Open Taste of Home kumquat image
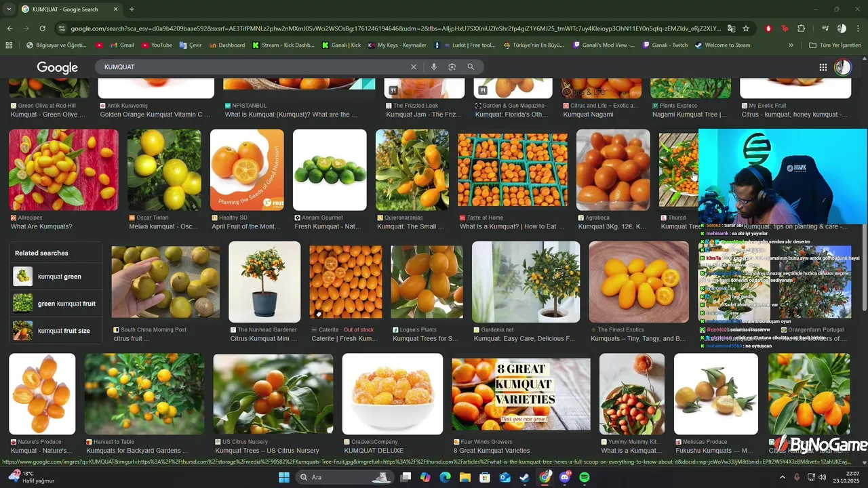This screenshot has height=488, width=868. [x=513, y=170]
